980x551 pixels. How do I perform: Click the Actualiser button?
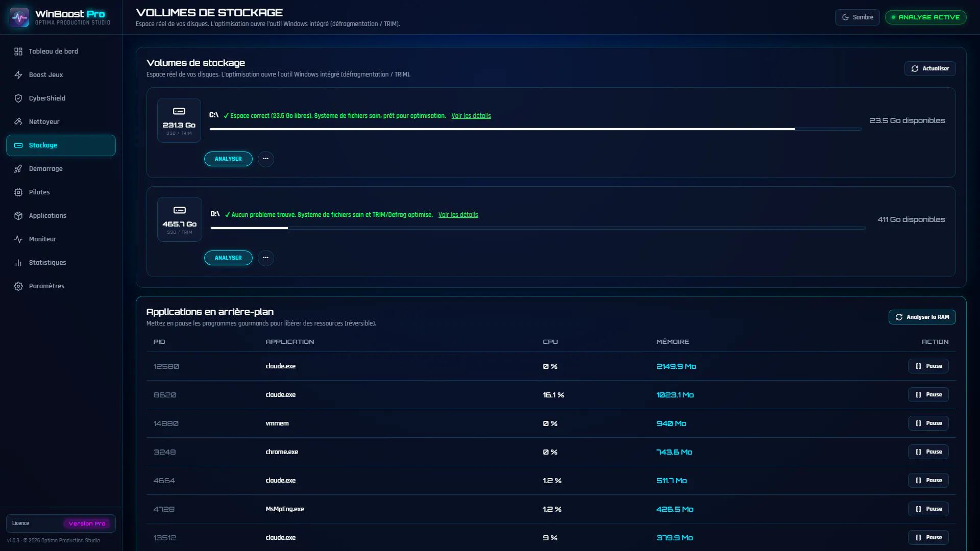click(930, 69)
